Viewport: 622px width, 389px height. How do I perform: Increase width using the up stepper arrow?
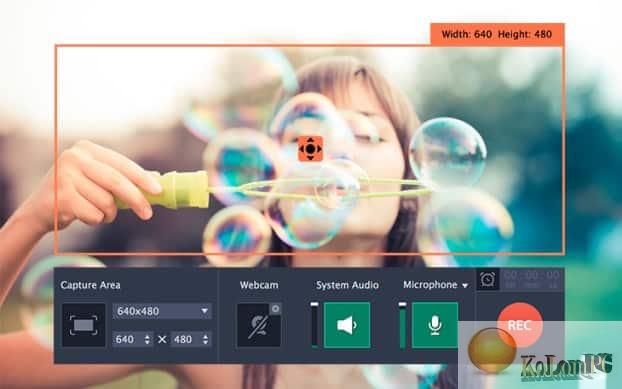tap(147, 336)
